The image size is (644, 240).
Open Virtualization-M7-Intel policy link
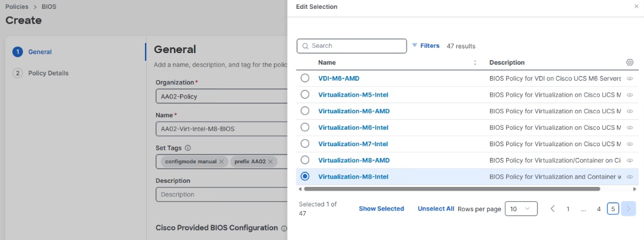[x=353, y=144]
